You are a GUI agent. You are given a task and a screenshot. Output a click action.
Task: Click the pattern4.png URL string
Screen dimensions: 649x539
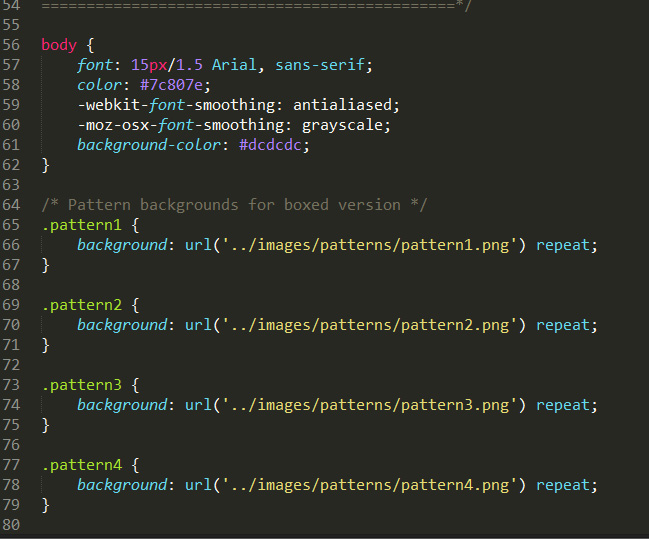(x=369, y=485)
